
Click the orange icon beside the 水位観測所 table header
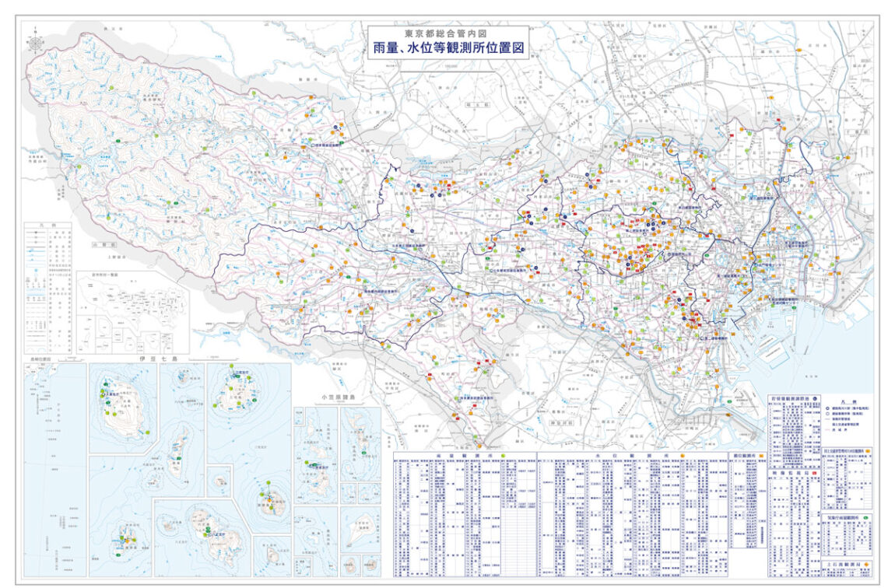(681, 456)
